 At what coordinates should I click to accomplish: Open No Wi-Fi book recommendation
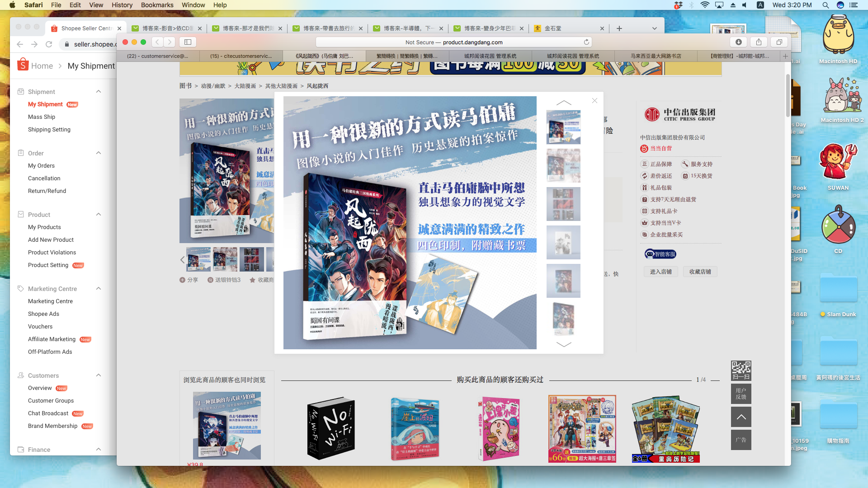pos(331,428)
